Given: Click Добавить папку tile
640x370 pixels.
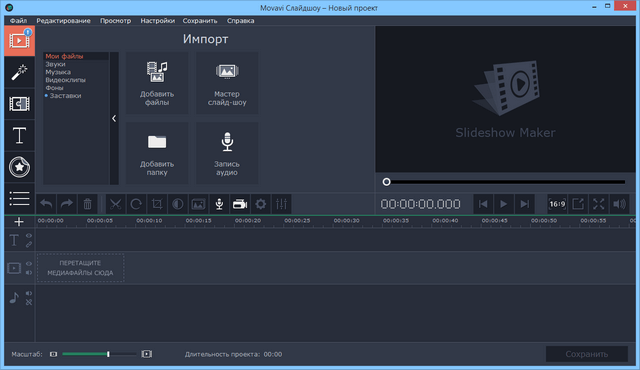Looking at the screenshot, I should [157, 153].
